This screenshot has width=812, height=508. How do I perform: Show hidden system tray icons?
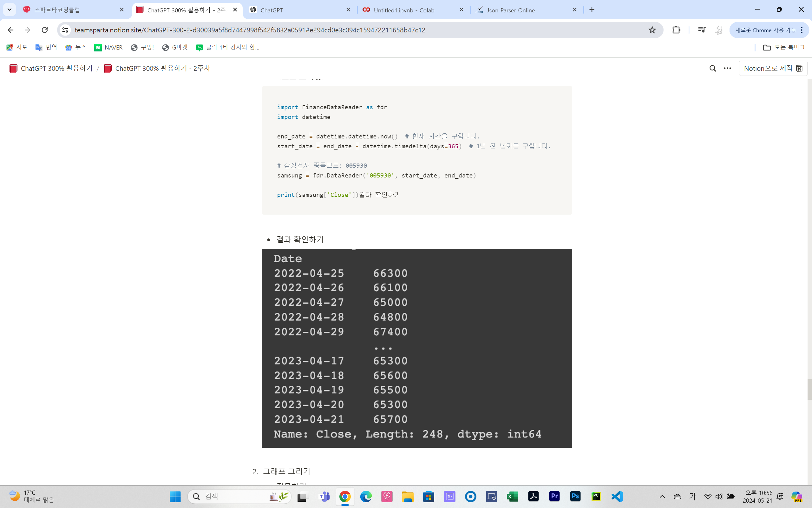tap(662, 497)
